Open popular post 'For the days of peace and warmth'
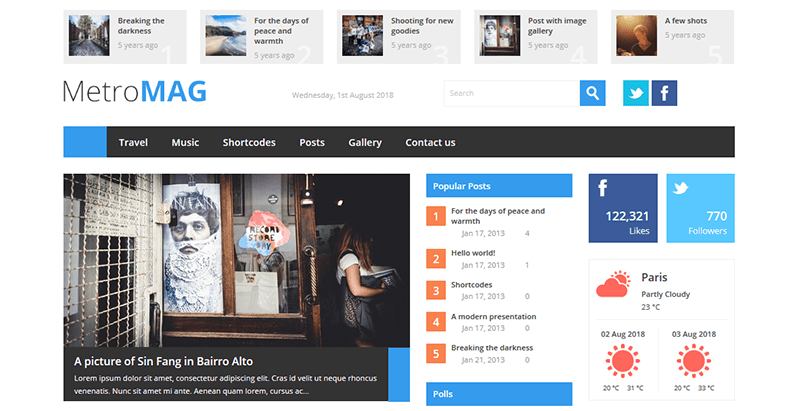Screen dimensions: 800x411 coord(497,216)
